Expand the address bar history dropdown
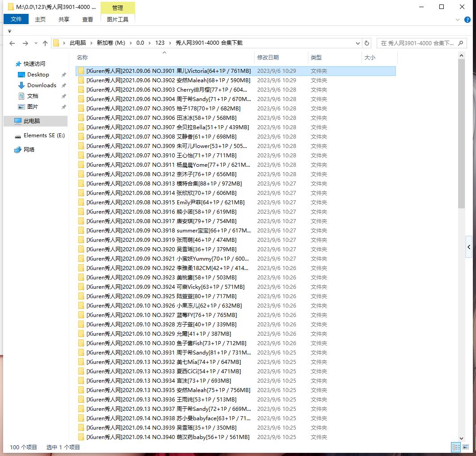 pyautogui.click(x=357, y=43)
